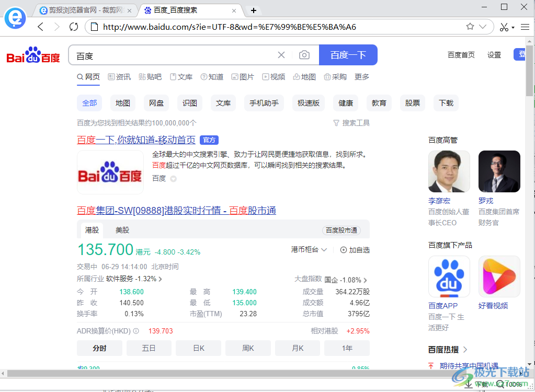Click the Baidu logo
The width and height of the screenshot is (535, 392).
(x=33, y=55)
